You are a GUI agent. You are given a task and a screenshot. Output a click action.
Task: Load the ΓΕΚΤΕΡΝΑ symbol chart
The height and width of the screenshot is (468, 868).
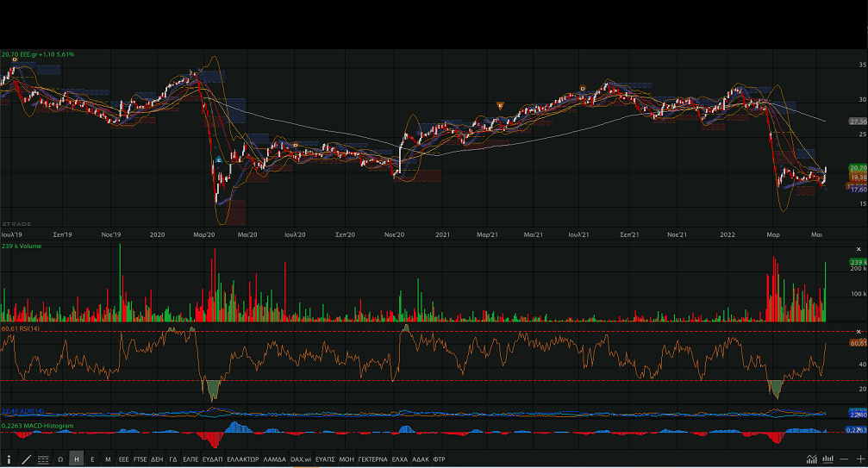373,460
